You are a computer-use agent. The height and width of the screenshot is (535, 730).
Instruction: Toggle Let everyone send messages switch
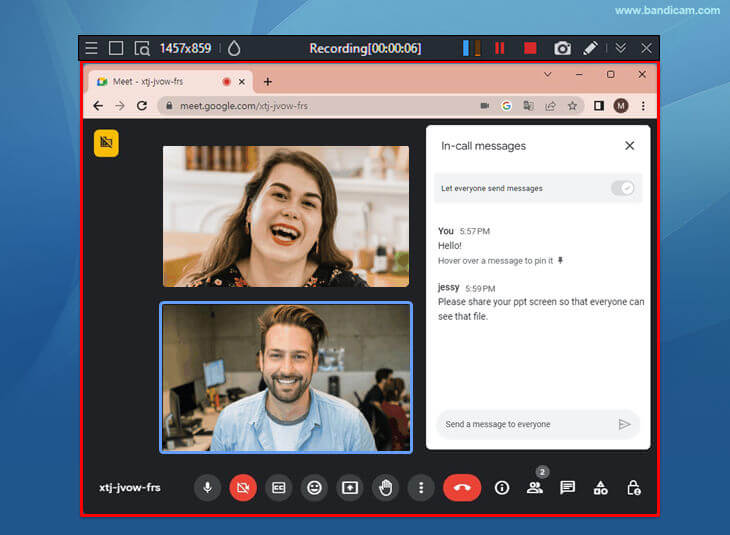622,188
